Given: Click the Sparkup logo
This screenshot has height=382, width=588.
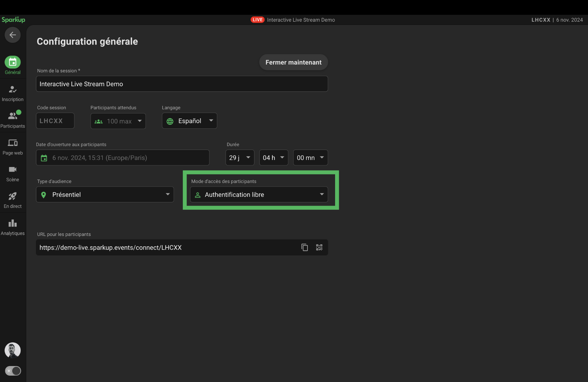Looking at the screenshot, I should point(13,20).
